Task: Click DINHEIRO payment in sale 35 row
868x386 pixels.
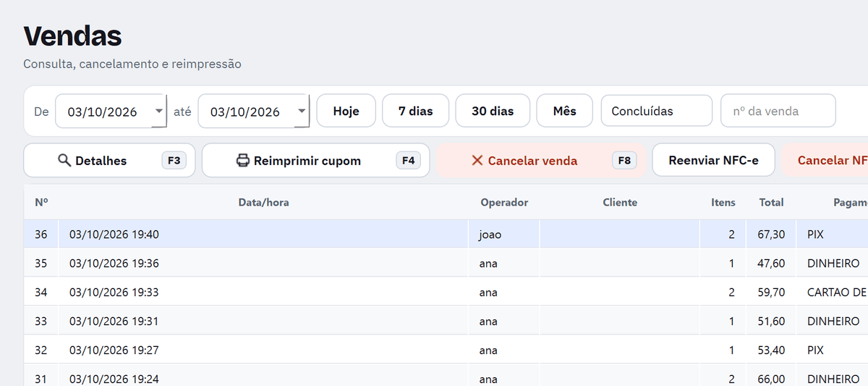Action: 833,264
